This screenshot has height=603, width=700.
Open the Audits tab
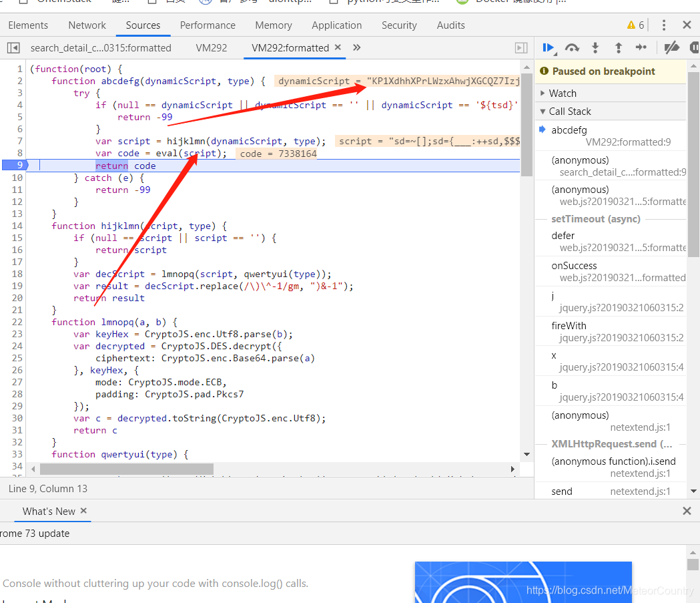(x=451, y=25)
